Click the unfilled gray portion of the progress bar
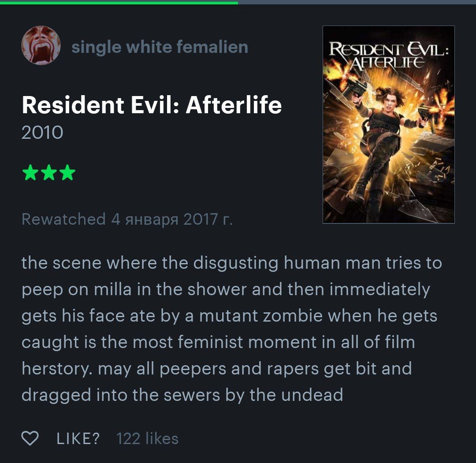This screenshot has height=463, width=476. 357,2
